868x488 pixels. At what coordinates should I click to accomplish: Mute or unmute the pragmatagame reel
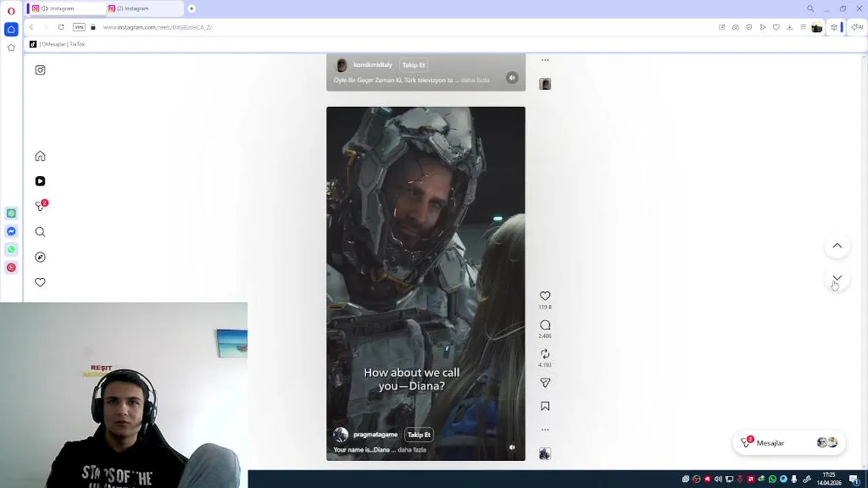(x=512, y=447)
